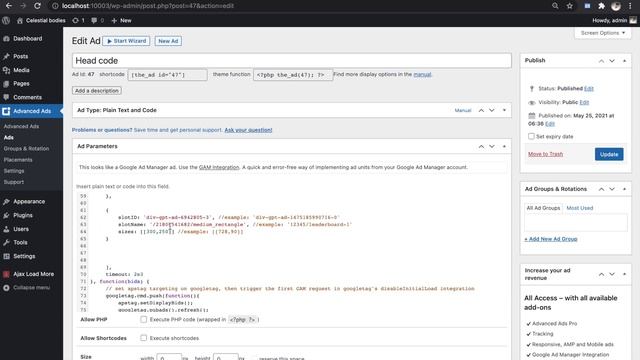
Task: Click Move to Trash link
Action: point(545,154)
